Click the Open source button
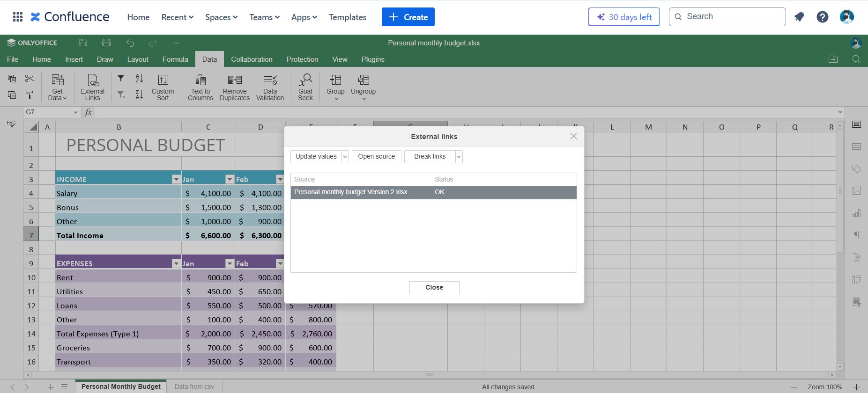 376,157
